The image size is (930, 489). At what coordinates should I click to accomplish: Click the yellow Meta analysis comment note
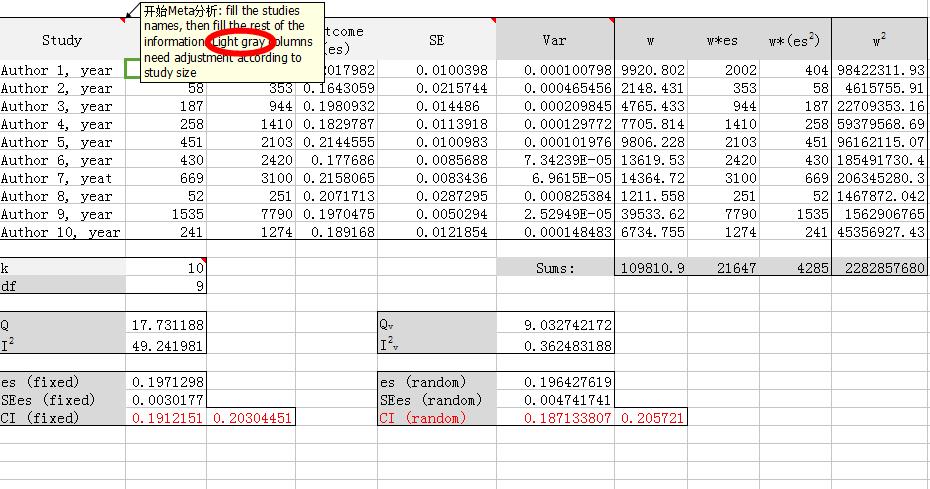coord(232,42)
